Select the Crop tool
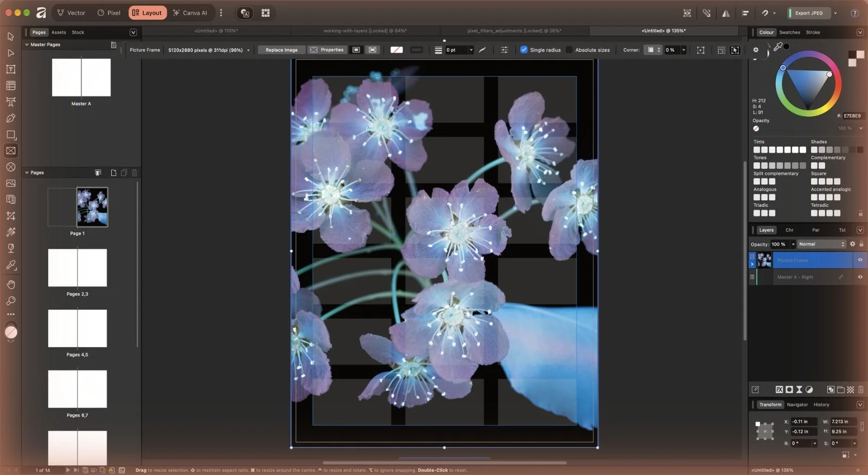Screen dimensions: 868x475 tap(10, 216)
